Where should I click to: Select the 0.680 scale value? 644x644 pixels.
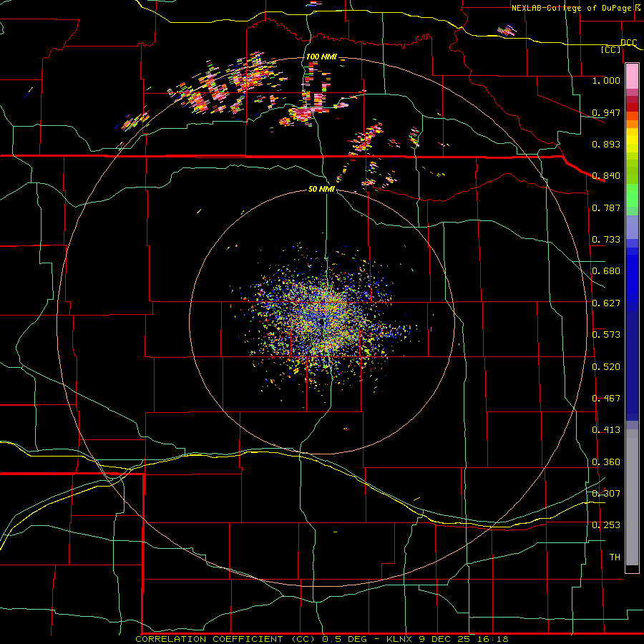tap(606, 271)
